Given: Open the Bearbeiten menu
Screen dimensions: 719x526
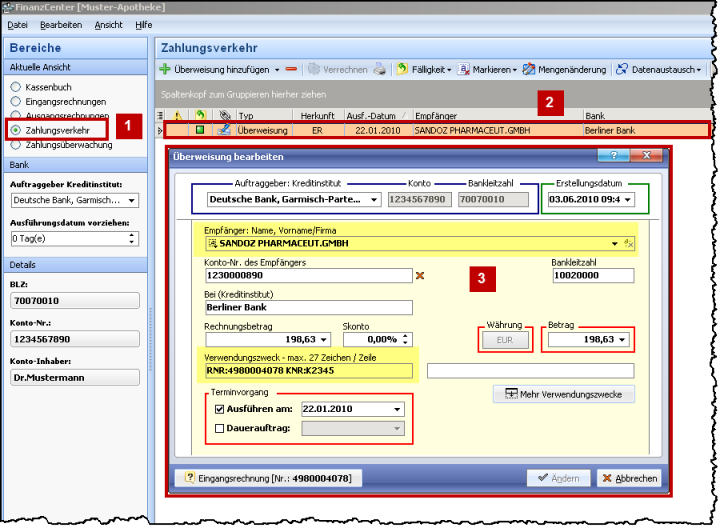Looking at the screenshot, I should point(61,24).
